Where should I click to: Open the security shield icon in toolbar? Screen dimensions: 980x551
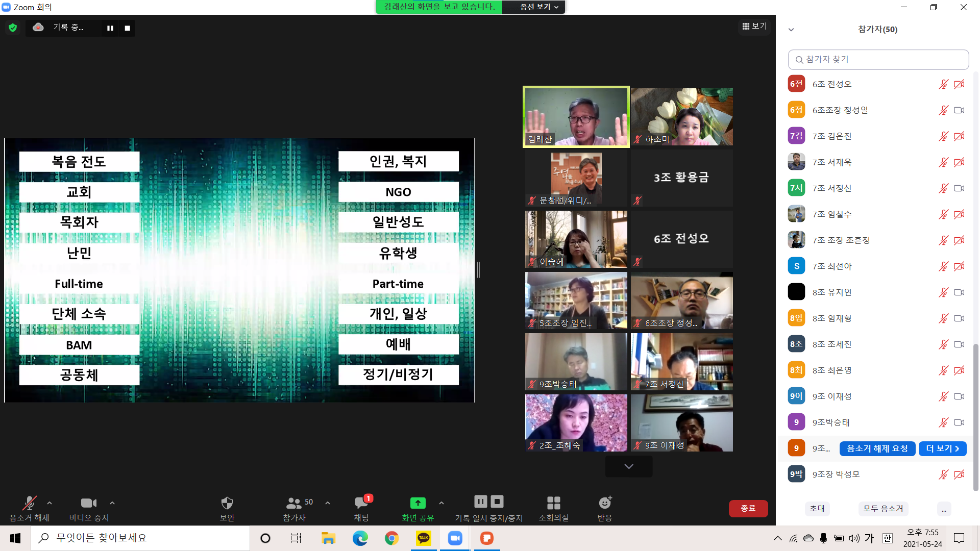pyautogui.click(x=227, y=504)
